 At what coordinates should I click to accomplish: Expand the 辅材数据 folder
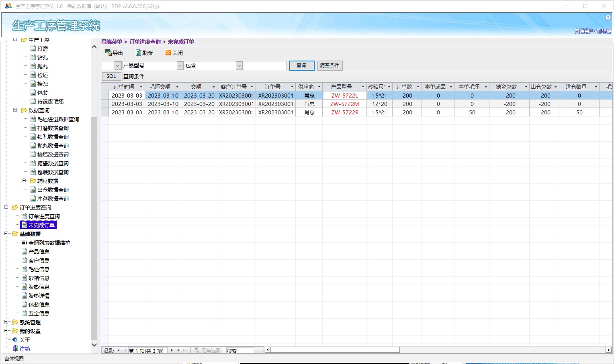point(24,181)
